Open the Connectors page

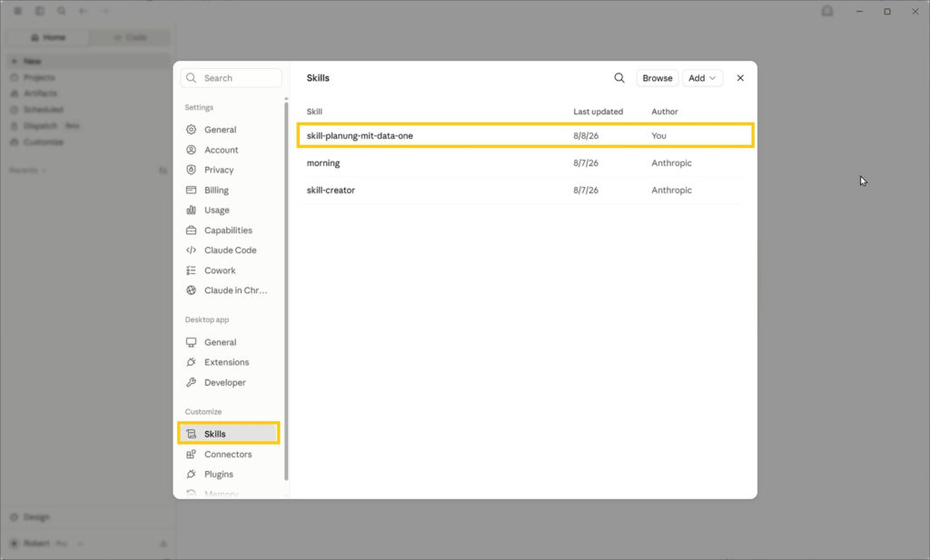[x=228, y=454]
